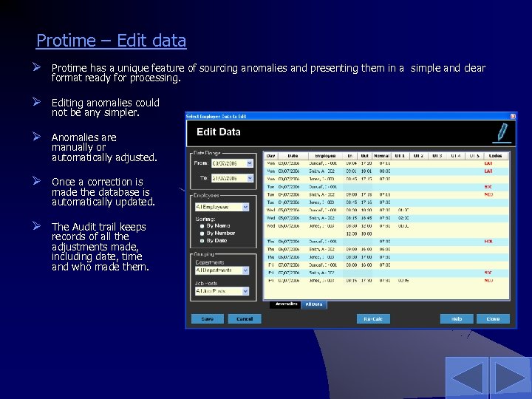The height and width of the screenshot is (399, 532).
Task: Click the 'Once a correction is made' bullet
Action: 103,191
